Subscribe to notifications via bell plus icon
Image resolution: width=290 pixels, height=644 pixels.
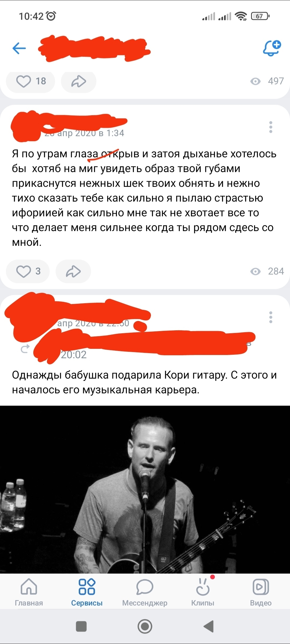272,48
